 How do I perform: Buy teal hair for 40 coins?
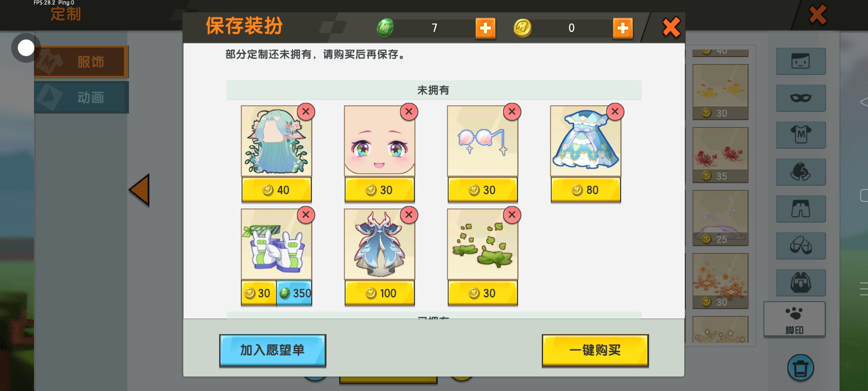[x=276, y=190]
